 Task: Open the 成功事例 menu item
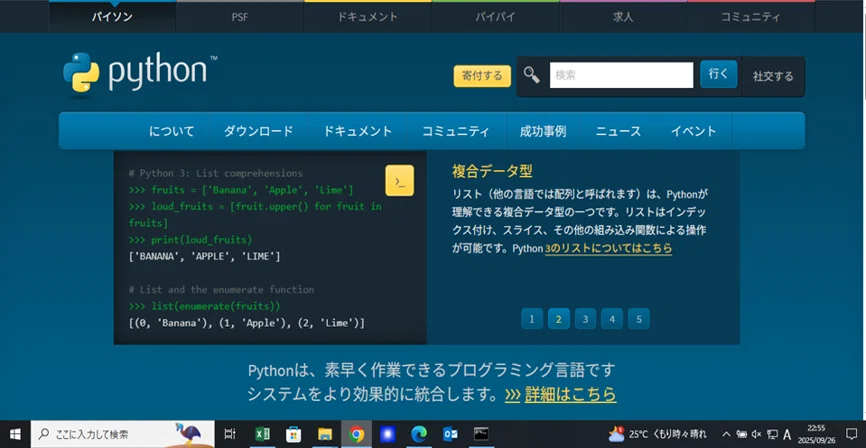click(x=543, y=131)
